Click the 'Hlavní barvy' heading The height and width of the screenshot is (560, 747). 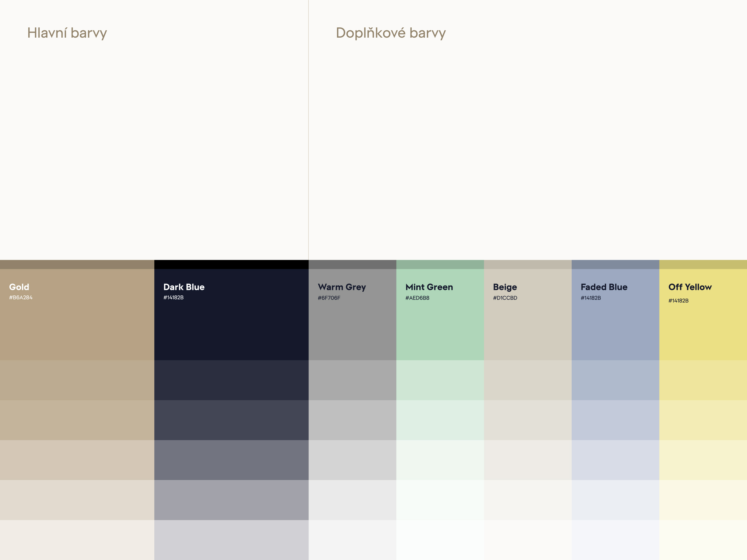(67, 33)
